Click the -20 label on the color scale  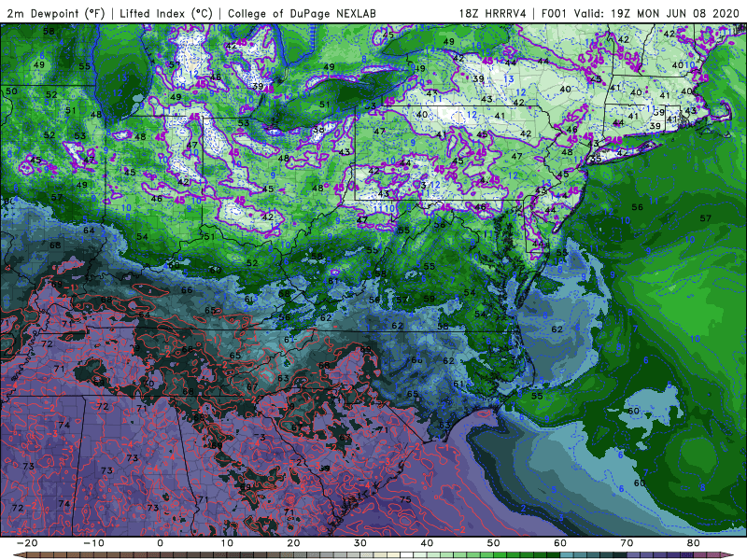point(27,543)
